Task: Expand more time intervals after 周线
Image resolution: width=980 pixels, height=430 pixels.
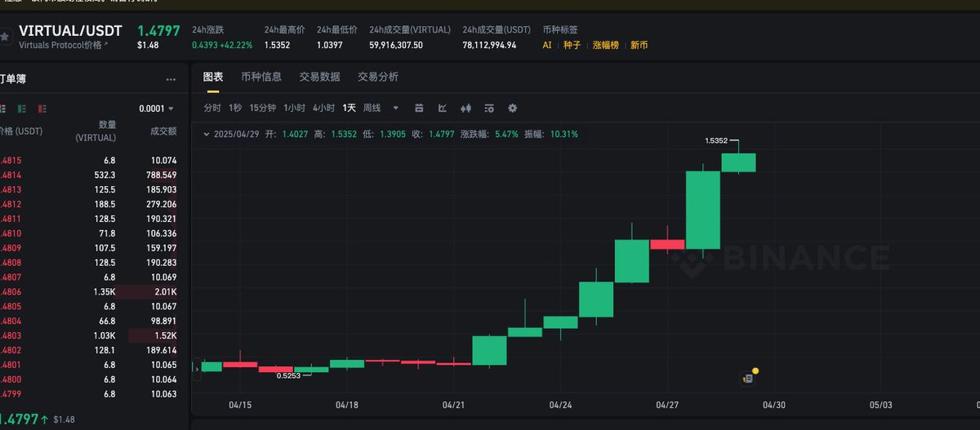Action: [396, 108]
